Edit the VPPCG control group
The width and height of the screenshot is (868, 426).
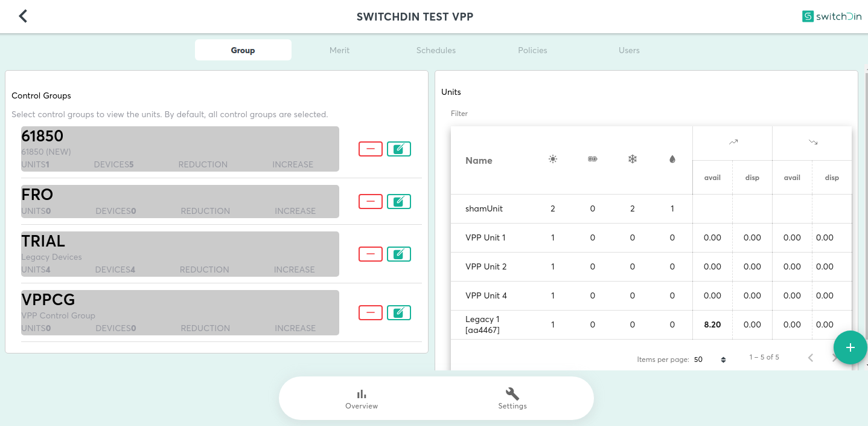click(x=399, y=312)
